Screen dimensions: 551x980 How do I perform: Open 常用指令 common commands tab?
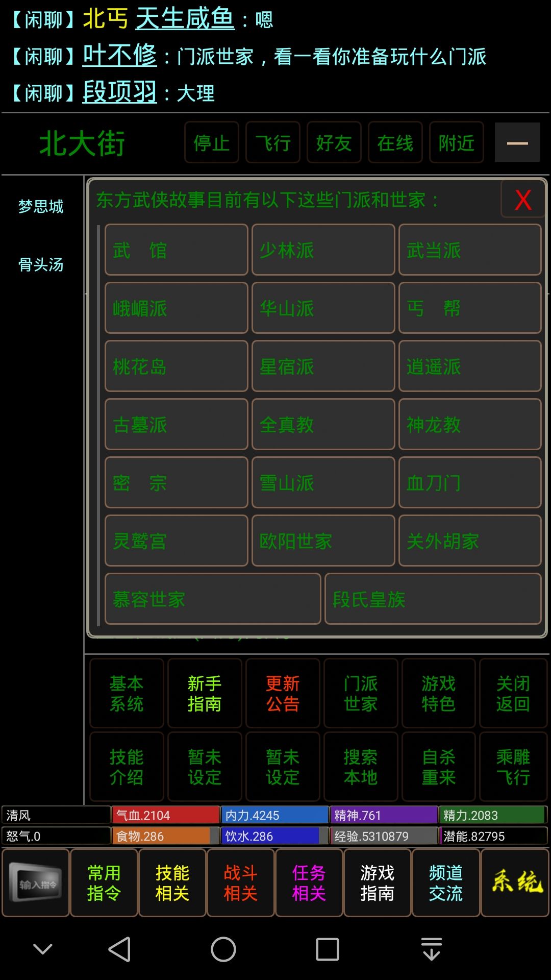coord(104,883)
